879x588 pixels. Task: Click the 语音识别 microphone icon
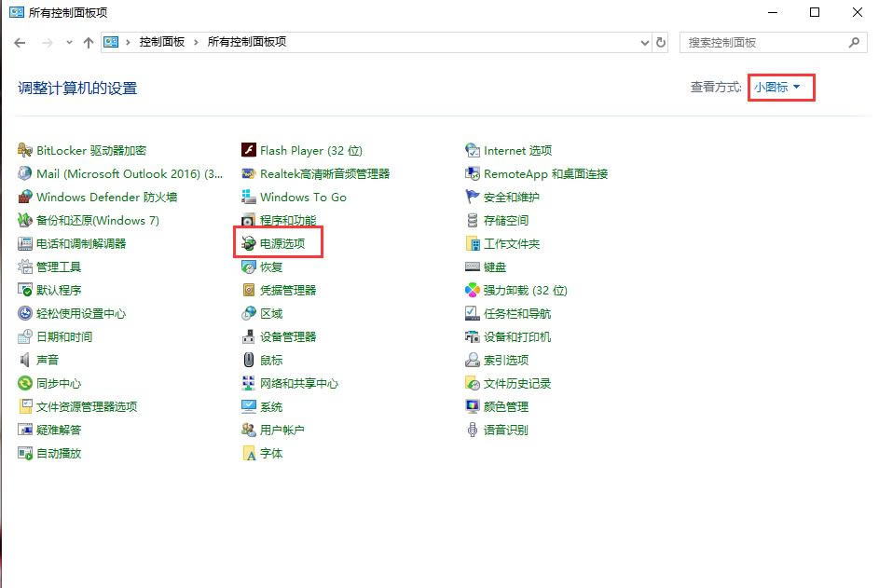point(473,430)
